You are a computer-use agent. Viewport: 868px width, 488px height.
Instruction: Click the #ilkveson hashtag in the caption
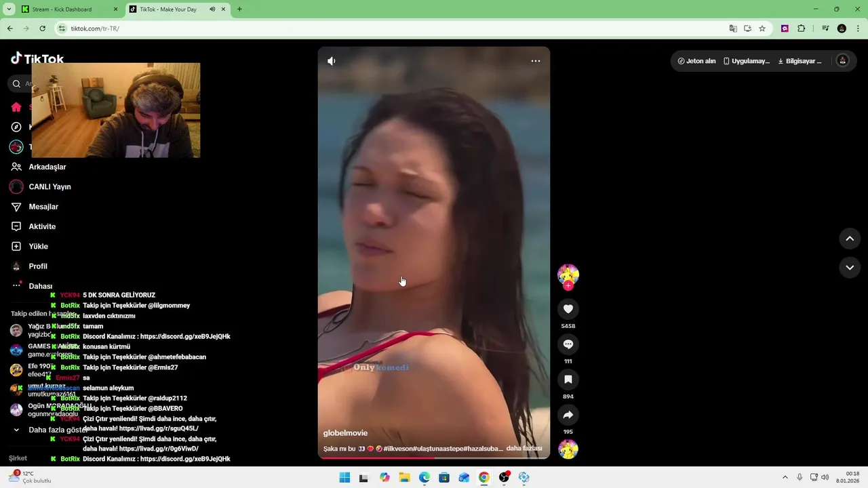(x=397, y=449)
